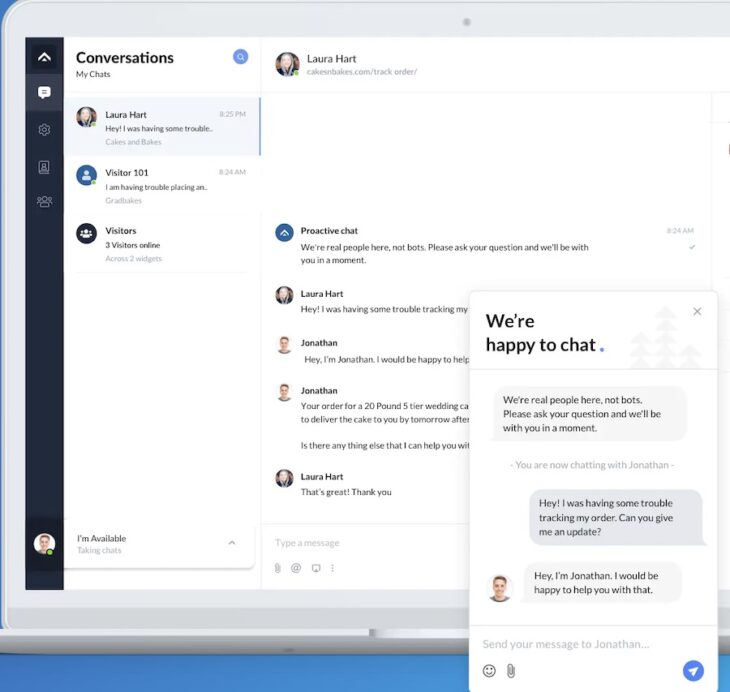The width and height of the screenshot is (730, 692).
Task: Open the Visitor 101 conversation in list
Action: pyautogui.click(x=162, y=185)
